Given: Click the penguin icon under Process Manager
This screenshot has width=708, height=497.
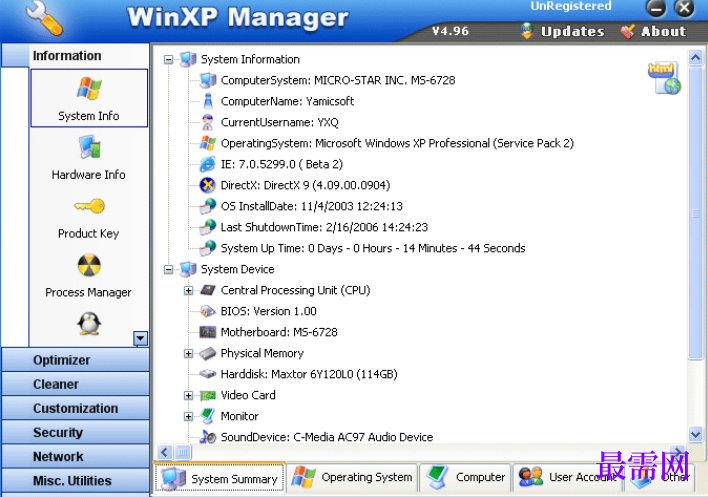Looking at the screenshot, I should [x=89, y=323].
